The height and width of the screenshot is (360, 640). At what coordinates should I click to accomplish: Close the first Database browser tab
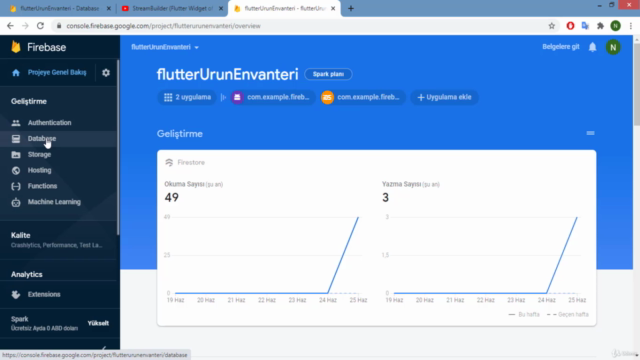pos(109,8)
